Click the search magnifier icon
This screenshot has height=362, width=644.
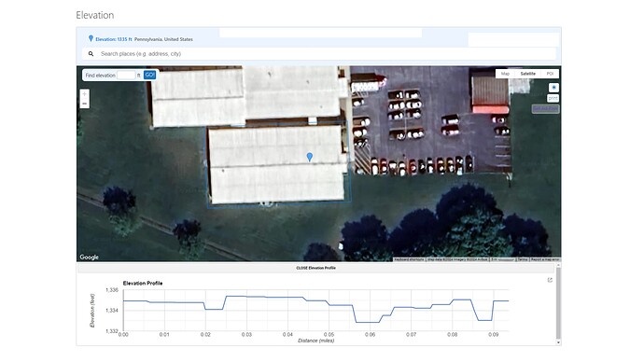click(x=91, y=54)
